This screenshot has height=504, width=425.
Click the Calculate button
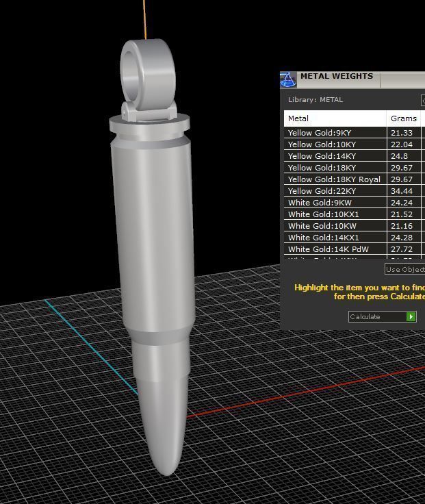(383, 317)
